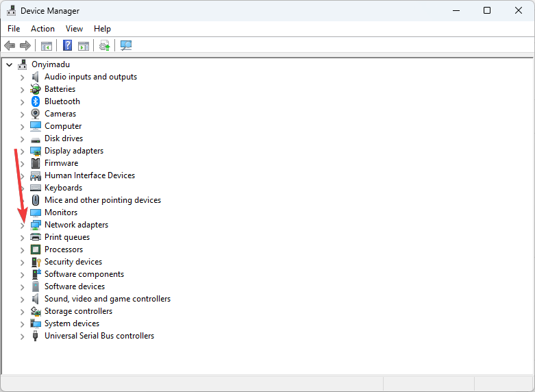
Task: Select the mouse icon beside Mice and other pointing devices
Action: pos(36,200)
